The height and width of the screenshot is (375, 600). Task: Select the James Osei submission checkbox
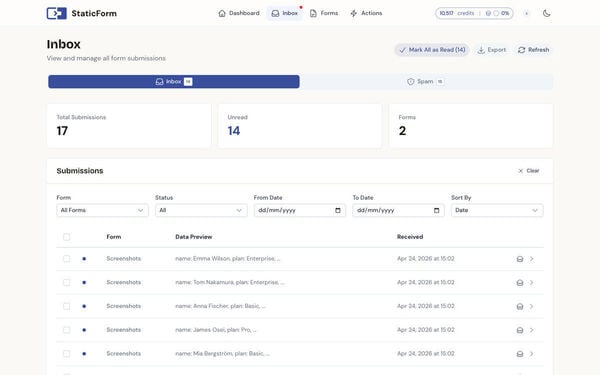coord(67,330)
